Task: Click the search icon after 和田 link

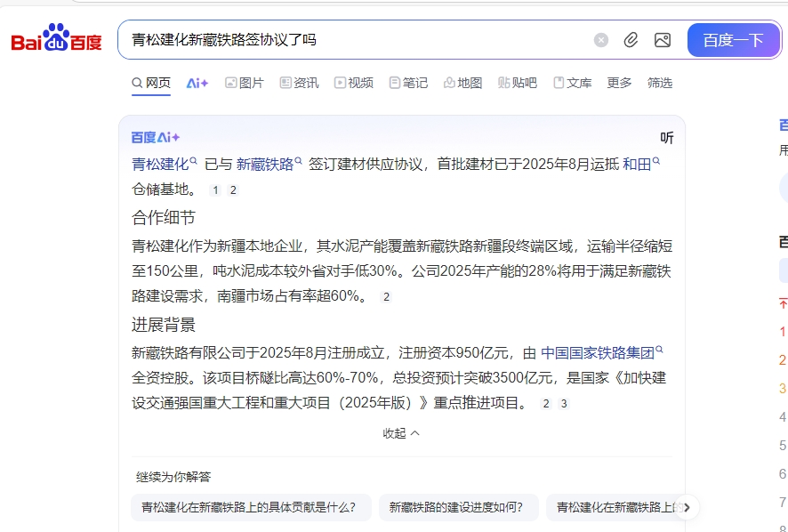Action: coord(656,161)
